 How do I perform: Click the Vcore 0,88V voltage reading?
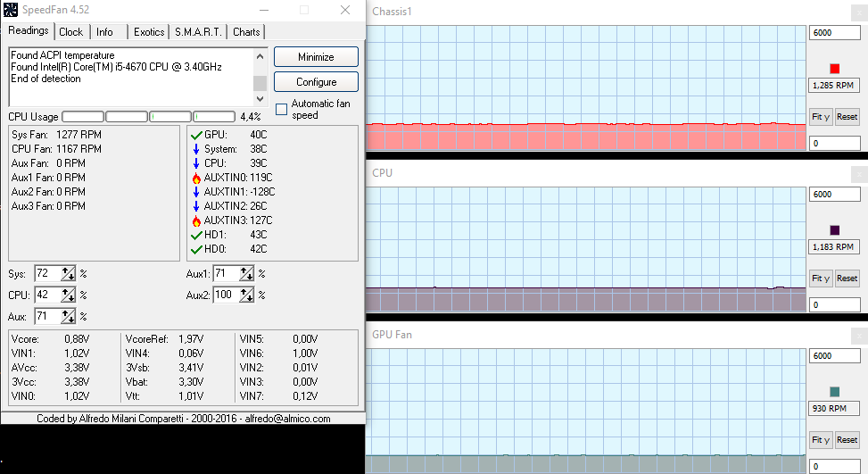pos(50,339)
